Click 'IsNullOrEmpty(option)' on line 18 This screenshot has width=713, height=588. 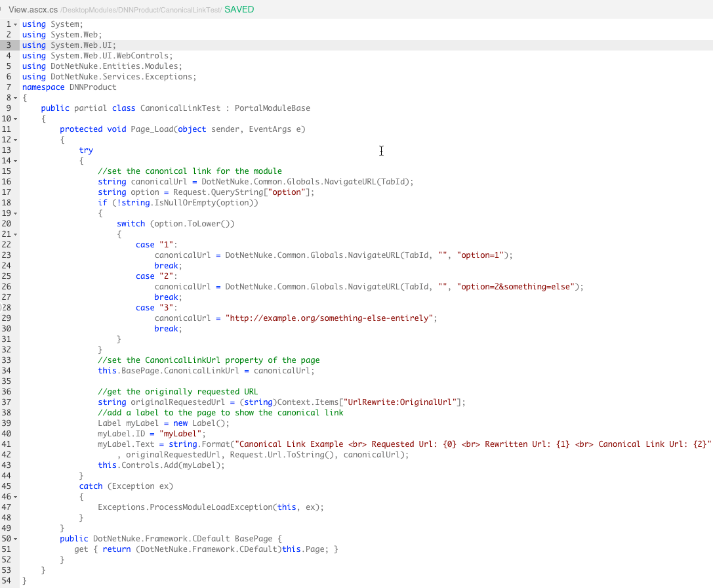[x=206, y=203]
